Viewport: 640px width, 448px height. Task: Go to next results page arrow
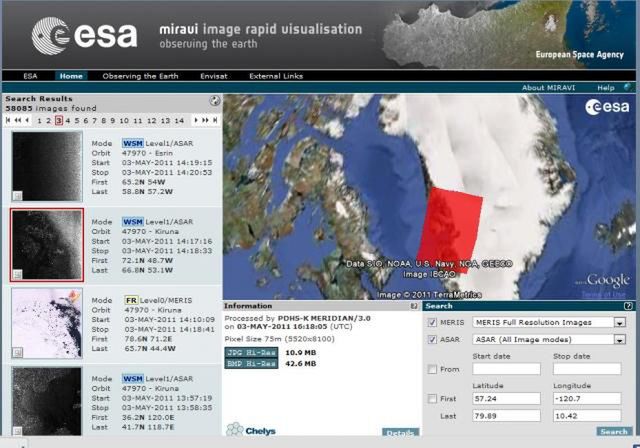tap(196, 120)
